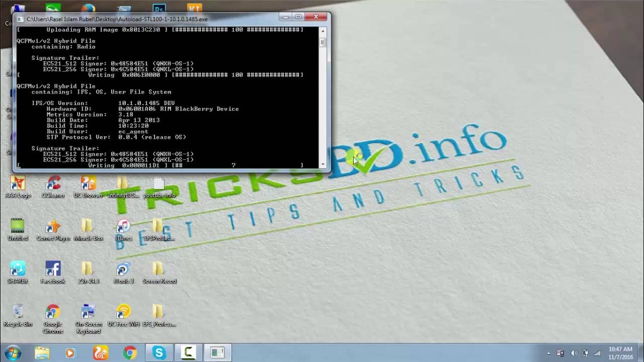Click the 'Hardware ID:' line in console

coord(142,109)
